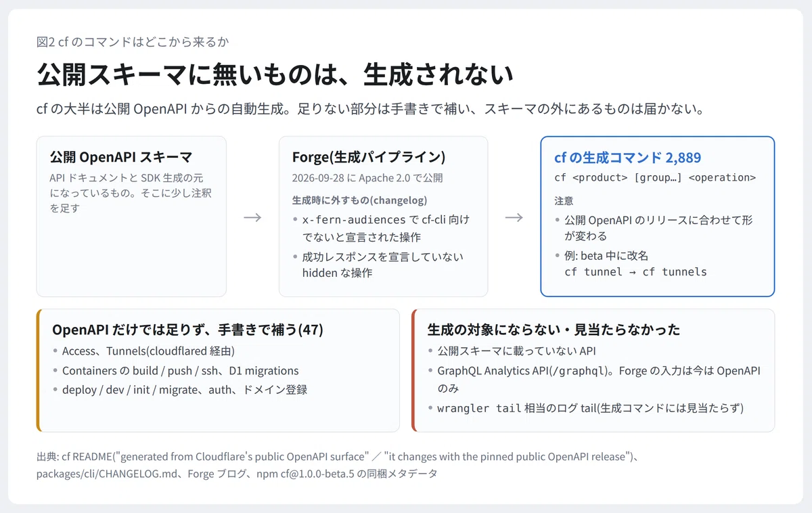Click the bullet 成功レスポンスを宣言していない hidden な操作
This screenshot has height=513, width=812.
[382, 265]
